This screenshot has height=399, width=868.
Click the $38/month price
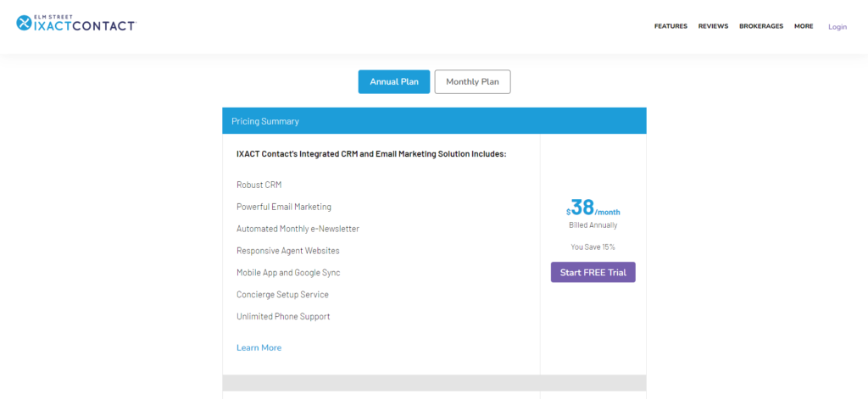[593, 208]
